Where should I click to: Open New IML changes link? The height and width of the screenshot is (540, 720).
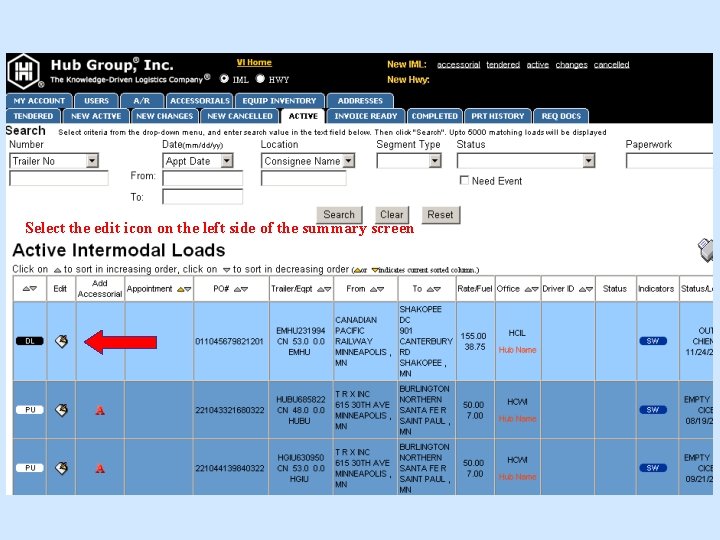point(571,65)
